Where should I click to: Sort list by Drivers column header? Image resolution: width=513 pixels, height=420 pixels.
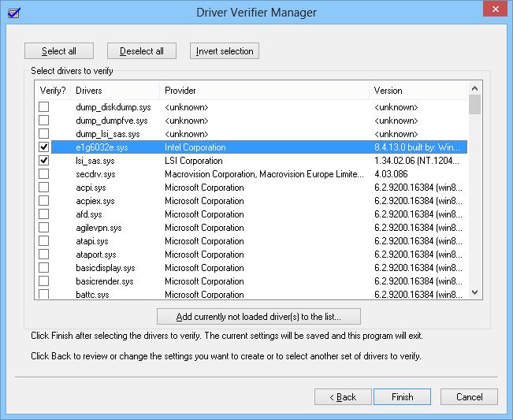click(115, 91)
